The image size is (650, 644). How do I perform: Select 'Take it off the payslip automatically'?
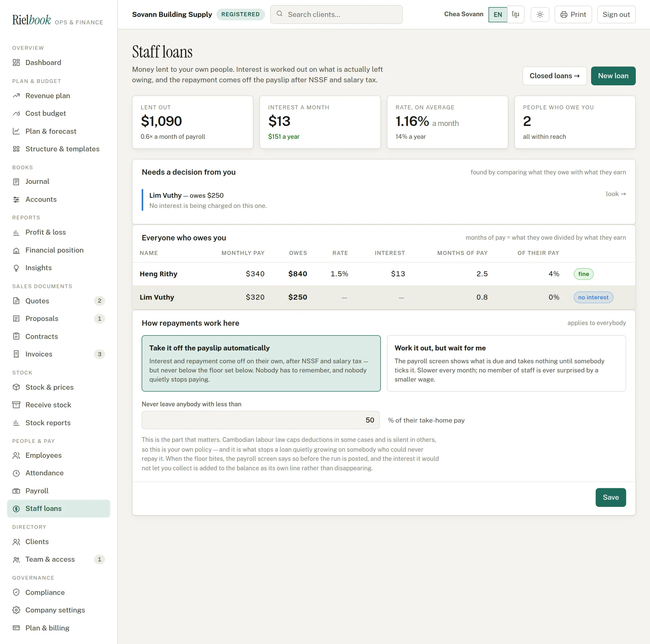(261, 363)
